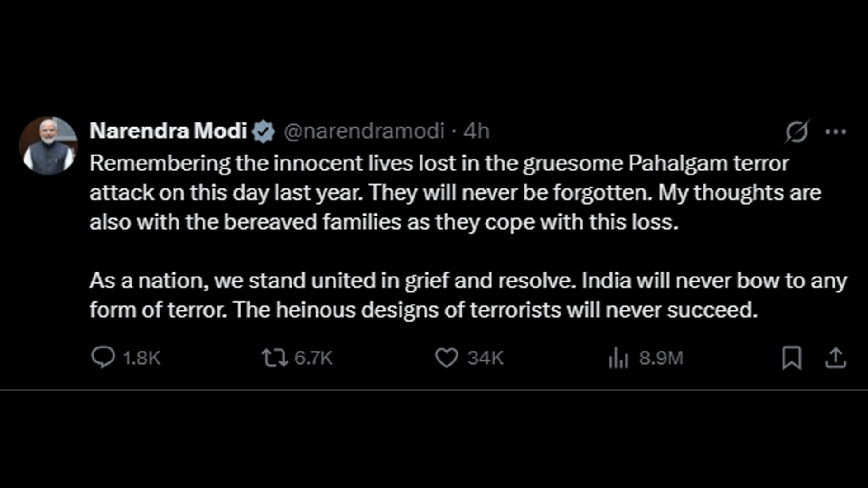Click the reply speech bubble icon
Viewport: 868px width, 488px height.
103,357
